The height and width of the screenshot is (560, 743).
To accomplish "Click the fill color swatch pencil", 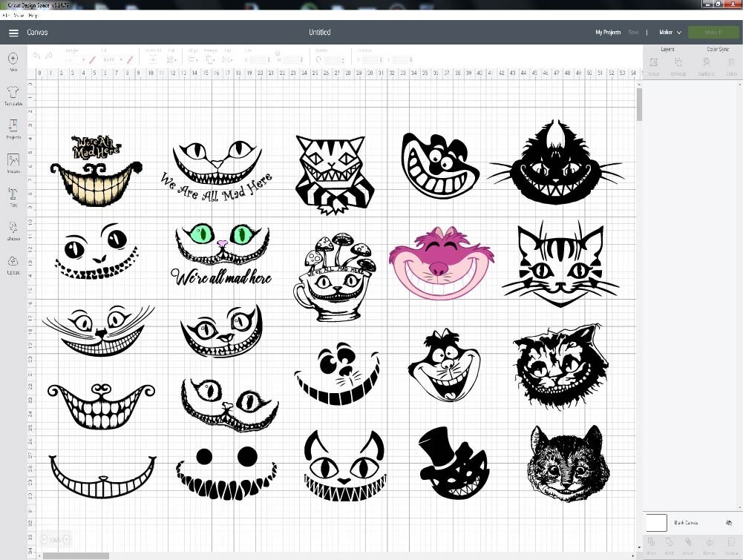I will [x=130, y=59].
